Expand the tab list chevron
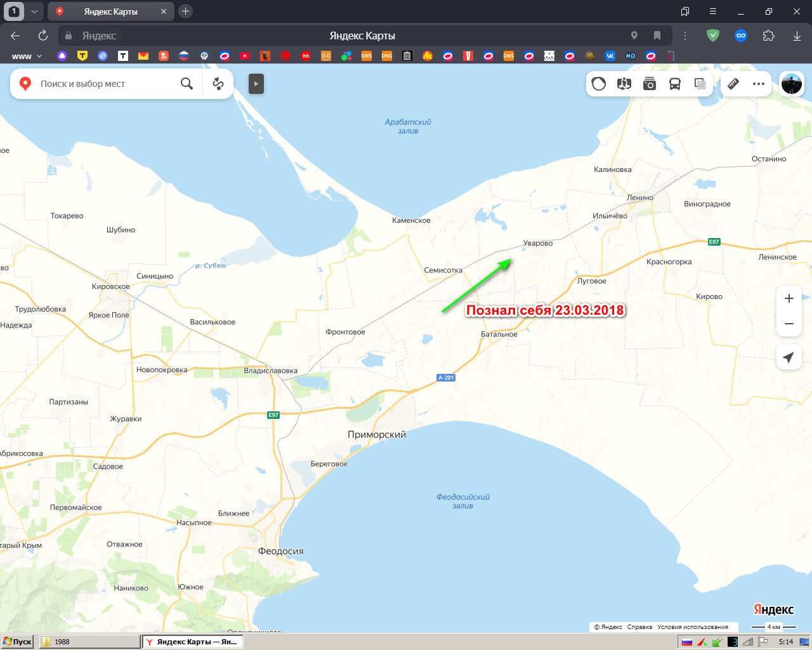Screen dimensions: 812x650 click(x=34, y=11)
